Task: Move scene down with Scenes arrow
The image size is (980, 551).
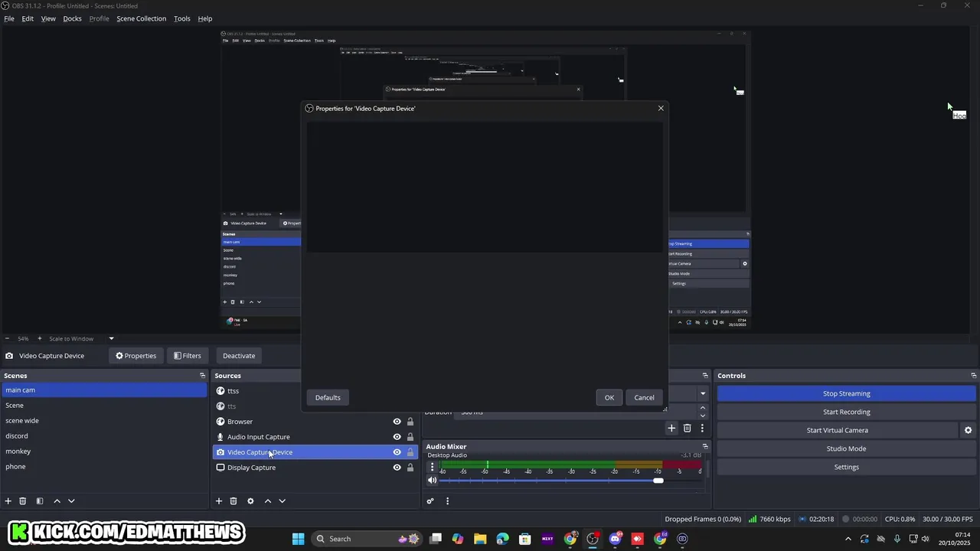Action: (x=71, y=500)
